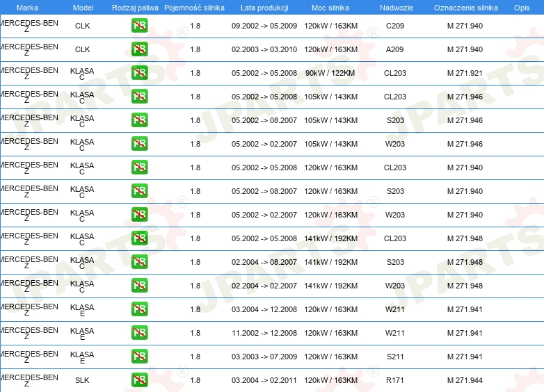Click fuel icon in W211 11.2002 -> 12.2008 row
Screen dimensions: 544x392
point(139,333)
